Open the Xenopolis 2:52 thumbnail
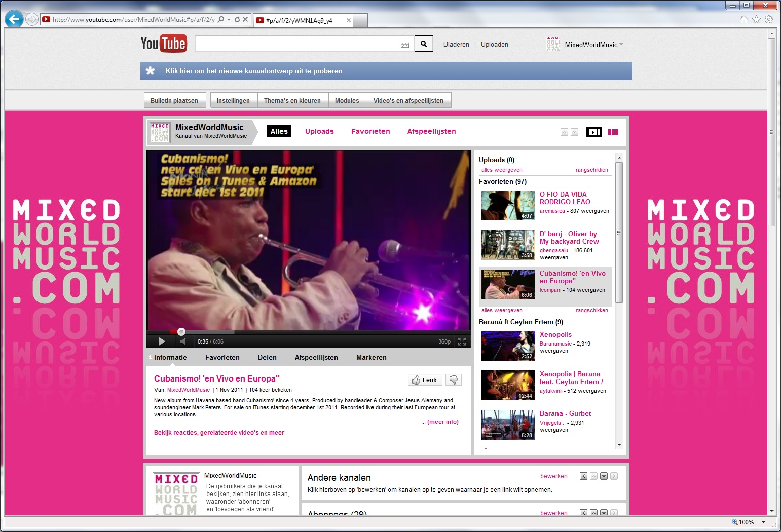 (508, 346)
